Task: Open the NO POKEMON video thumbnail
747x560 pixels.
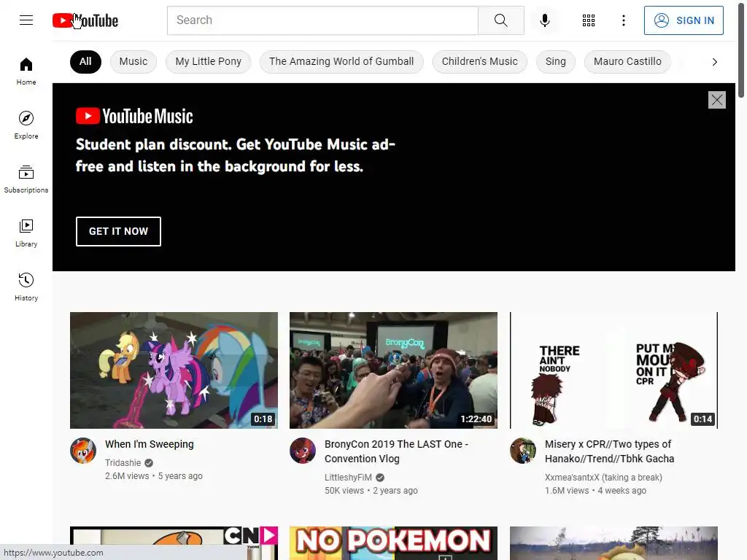Action: click(393, 542)
